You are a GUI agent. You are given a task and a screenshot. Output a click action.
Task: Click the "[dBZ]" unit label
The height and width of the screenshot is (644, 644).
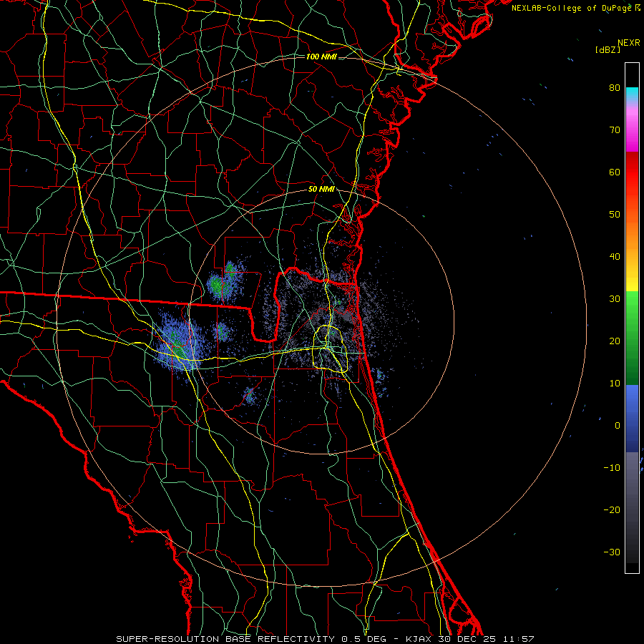pos(608,49)
